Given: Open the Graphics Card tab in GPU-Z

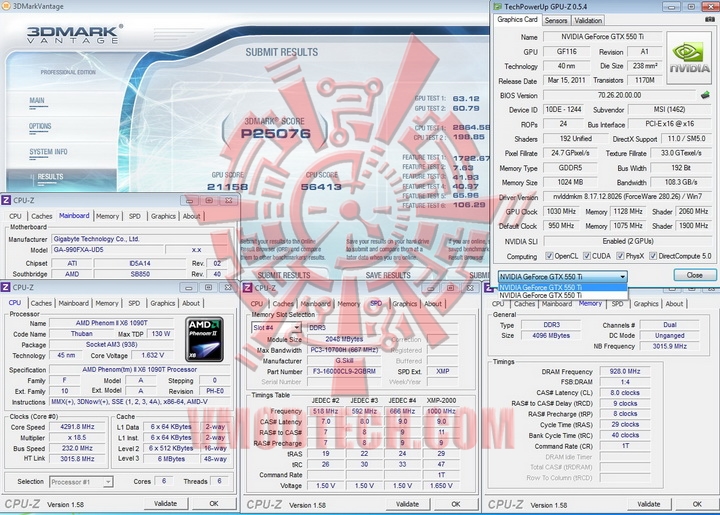Looking at the screenshot, I should tap(517, 20).
